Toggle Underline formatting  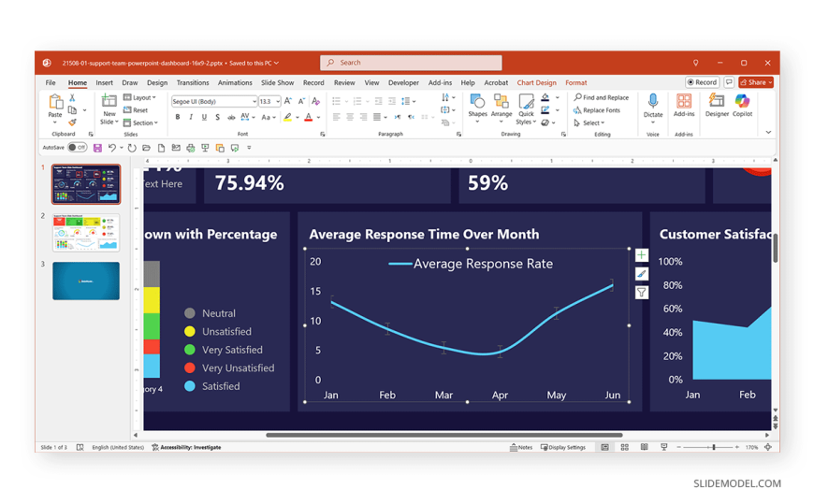point(204,117)
